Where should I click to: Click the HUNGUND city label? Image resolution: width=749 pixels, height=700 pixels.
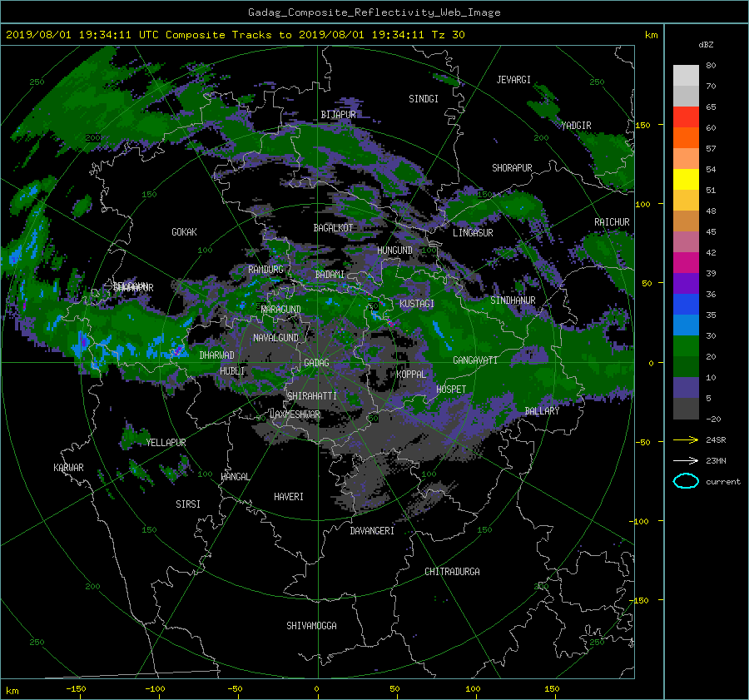pos(394,251)
